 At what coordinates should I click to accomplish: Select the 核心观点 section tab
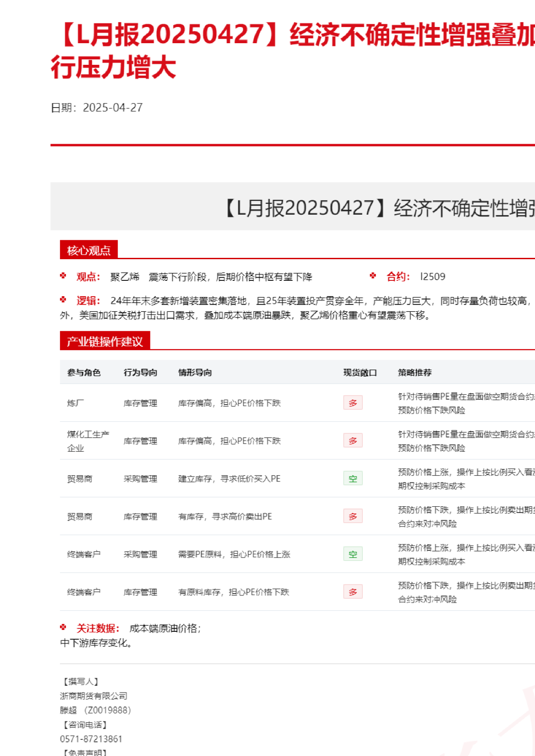pyautogui.click(x=89, y=250)
